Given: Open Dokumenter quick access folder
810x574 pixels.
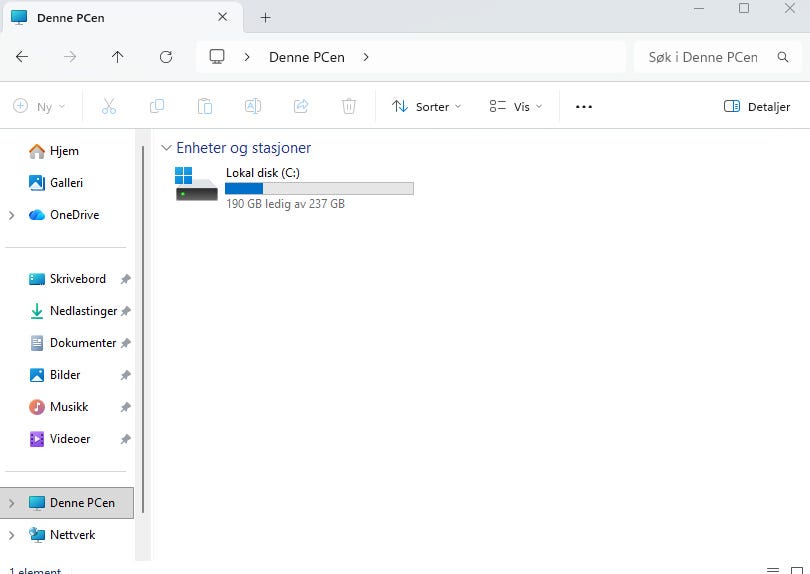Looking at the screenshot, I should click(83, 343).
